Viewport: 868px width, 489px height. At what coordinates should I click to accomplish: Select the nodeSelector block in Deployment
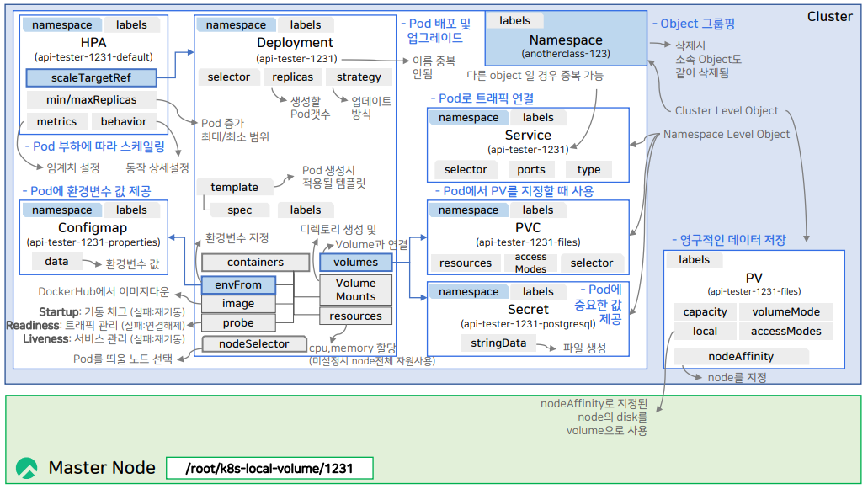253,343
